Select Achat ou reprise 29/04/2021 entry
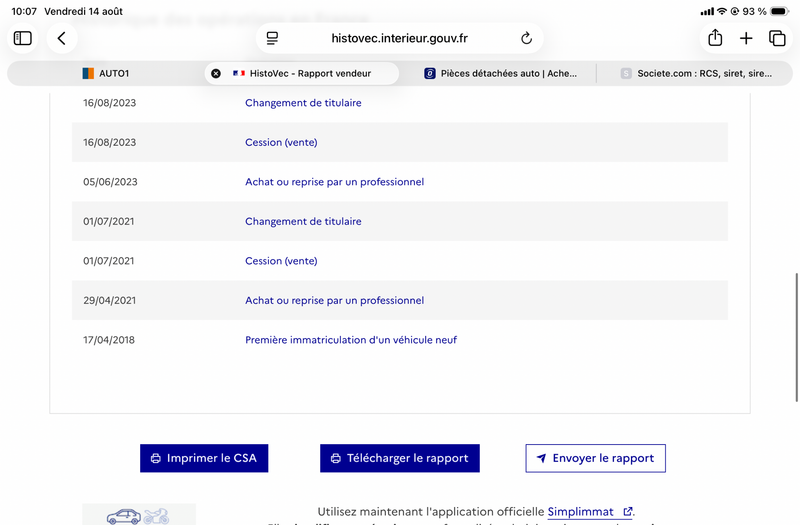The width and height of the screenshot is (800, 525). click(334, 301)
